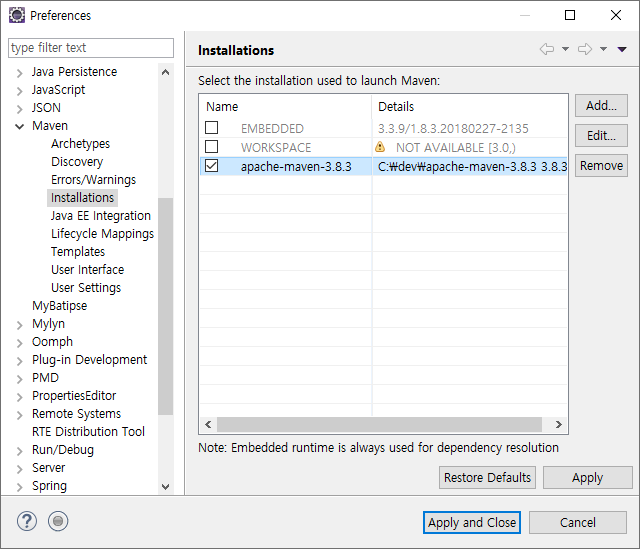Click the NOT AVAILABLE [3.0,) cell
Image resolution: width=640 pixels, height=549 pixels.
(456, 147)
